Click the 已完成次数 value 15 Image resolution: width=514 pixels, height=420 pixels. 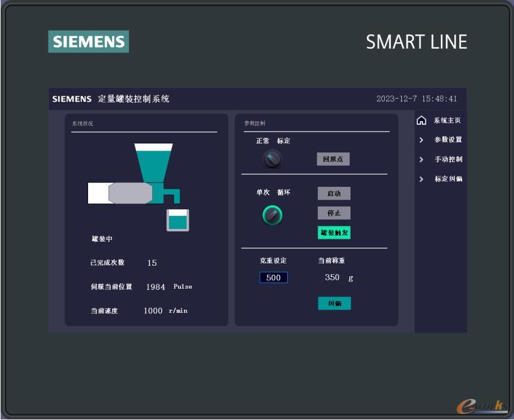pos(152,263)
